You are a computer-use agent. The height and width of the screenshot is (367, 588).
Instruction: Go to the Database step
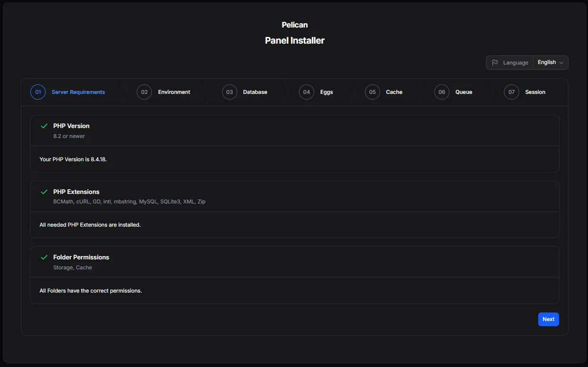click(x=255, y=92)
